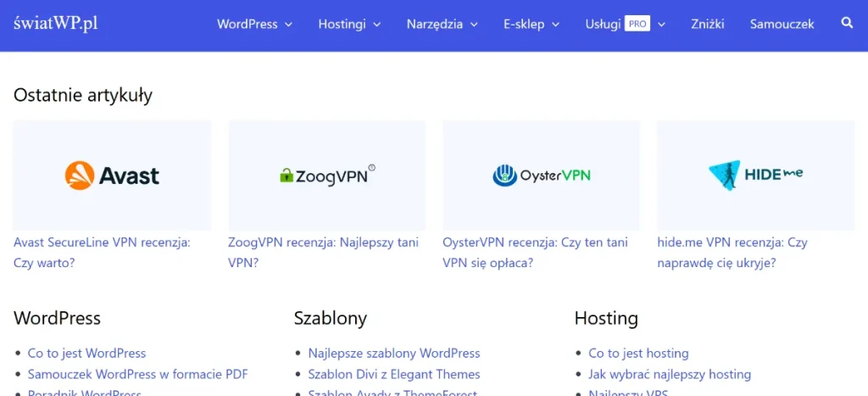Open the Narzędzia nav menu item
Viewport: 868px width, 396px height.
[435, 25]
